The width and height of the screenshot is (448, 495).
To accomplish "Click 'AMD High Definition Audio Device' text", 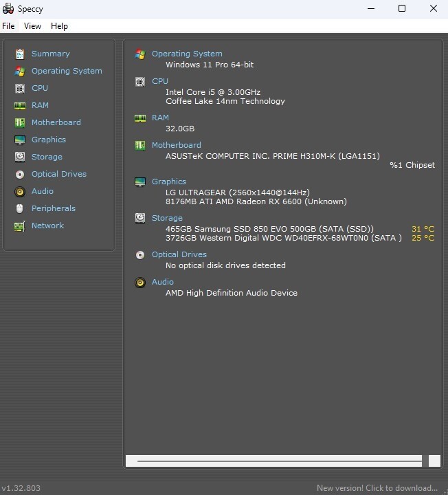I will coord(232,293).
